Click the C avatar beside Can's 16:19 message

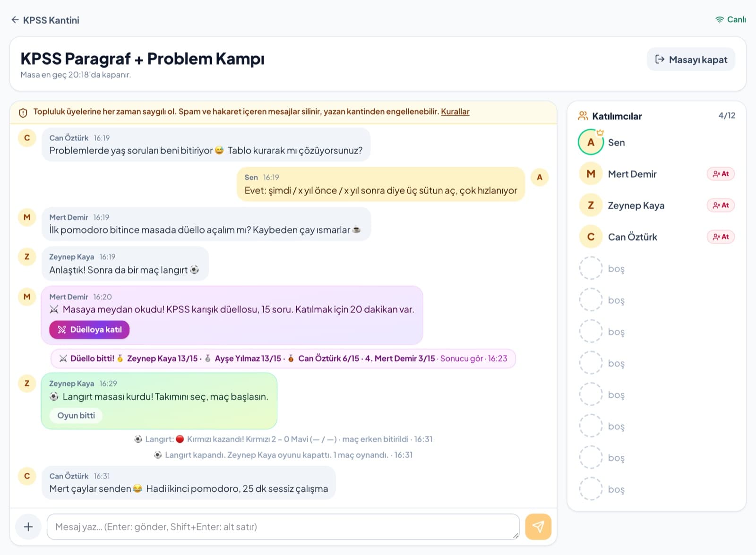pyautogui.click(x=27, y=138)
